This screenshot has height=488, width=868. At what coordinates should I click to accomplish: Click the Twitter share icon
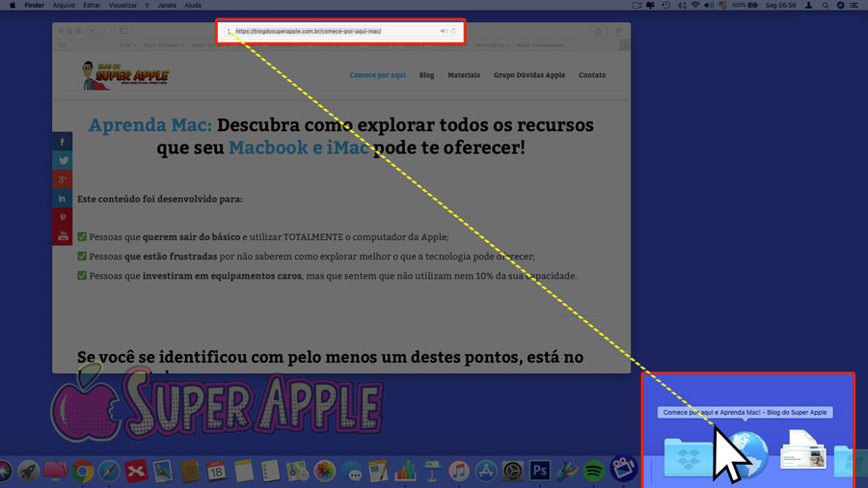click(63, 161)
